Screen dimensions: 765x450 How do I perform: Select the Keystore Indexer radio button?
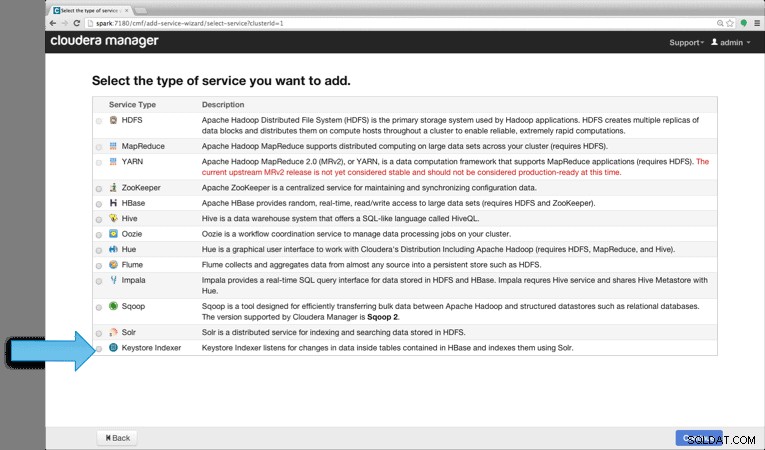pos(99,349)
